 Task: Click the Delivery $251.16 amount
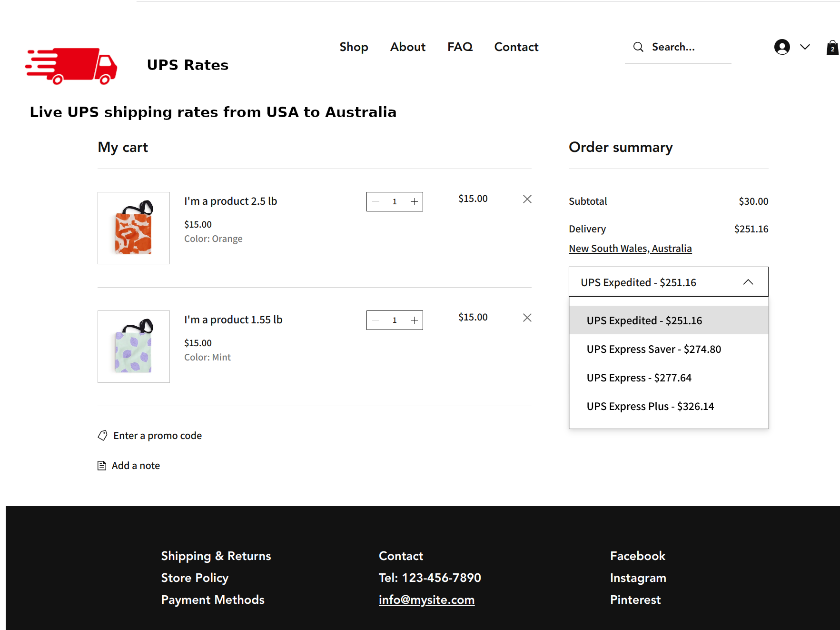coord(751,229)
